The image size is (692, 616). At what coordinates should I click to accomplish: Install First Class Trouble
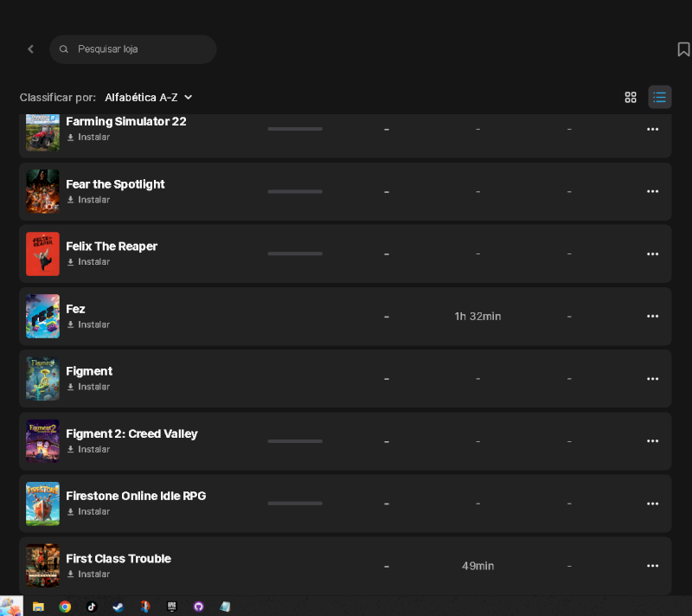pos(88,574)
